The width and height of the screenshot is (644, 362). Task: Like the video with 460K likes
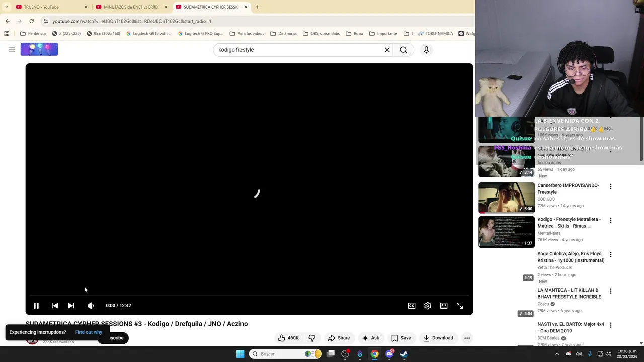tap(289, 338)
